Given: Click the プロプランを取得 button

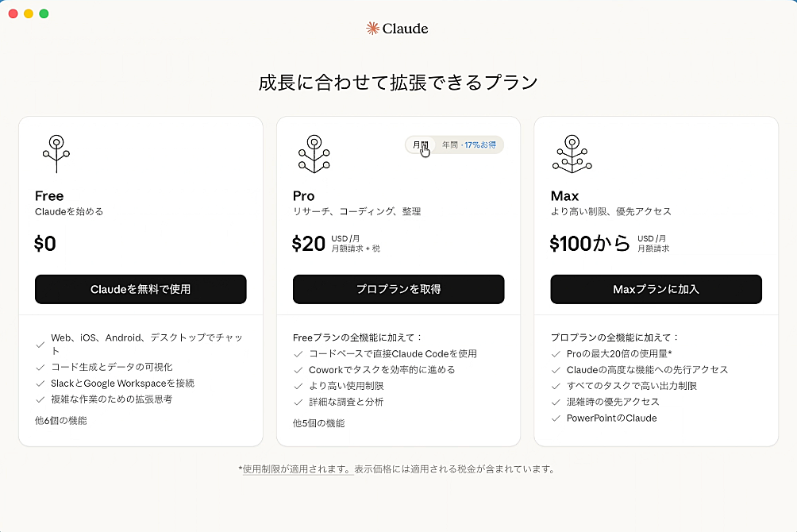Looking at the screenshot, I should pyautogui.click(x=398, y=289).
